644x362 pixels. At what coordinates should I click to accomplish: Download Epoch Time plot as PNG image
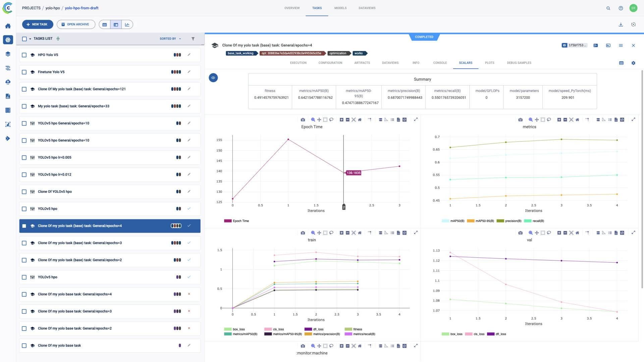pos(303,120)
